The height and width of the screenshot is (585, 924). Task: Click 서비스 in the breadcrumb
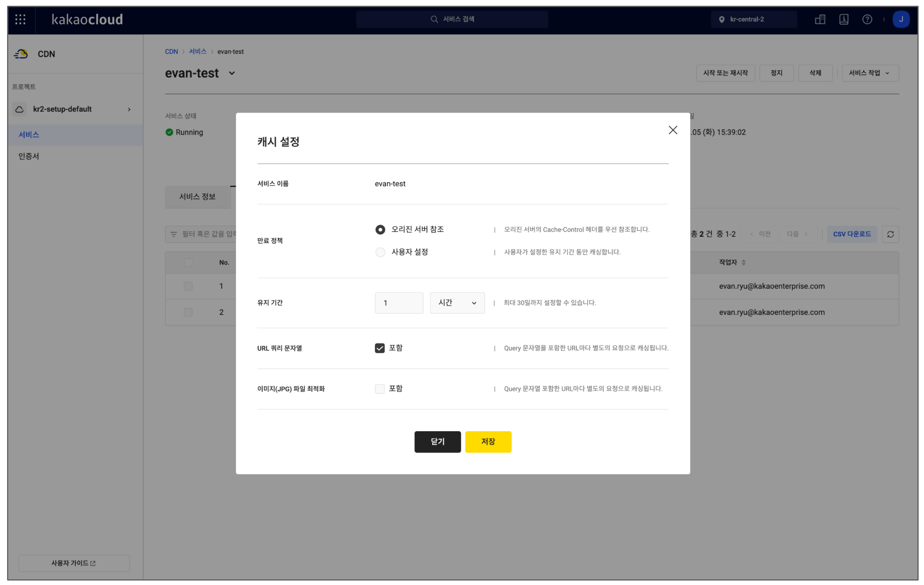197,51
